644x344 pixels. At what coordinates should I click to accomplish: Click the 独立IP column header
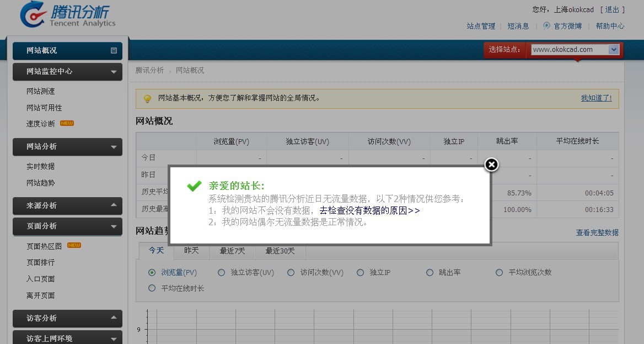click(x=454, y=141)
